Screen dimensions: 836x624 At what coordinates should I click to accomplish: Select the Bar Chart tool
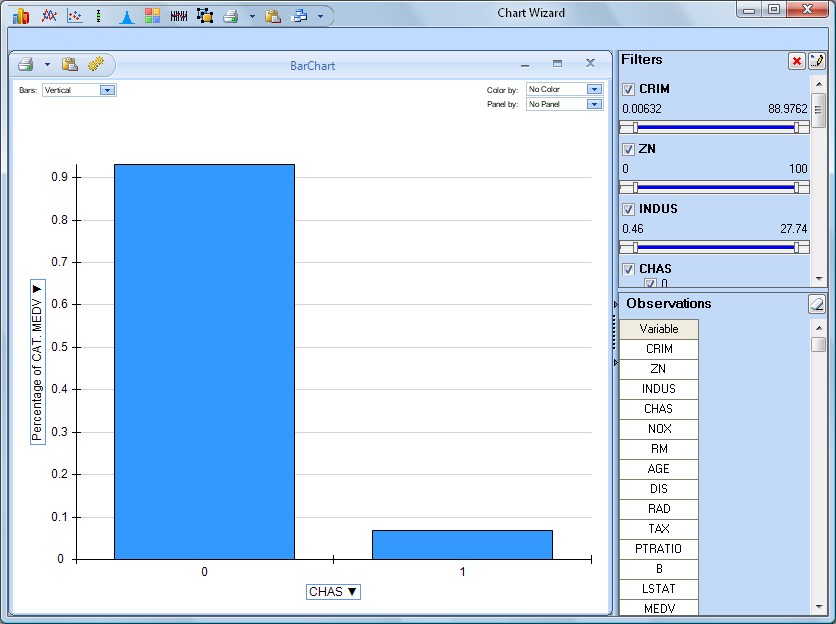click(x=22, y=15)
